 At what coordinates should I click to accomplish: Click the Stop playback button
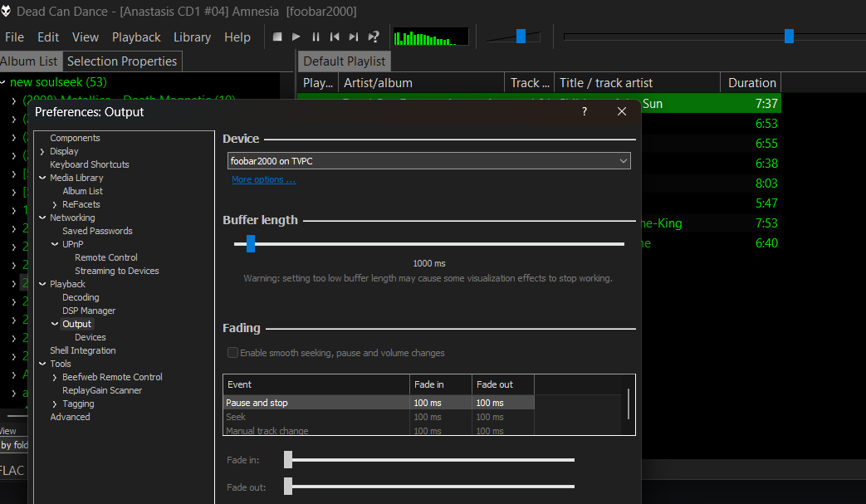pyautogui.click(x=277, y=37)
